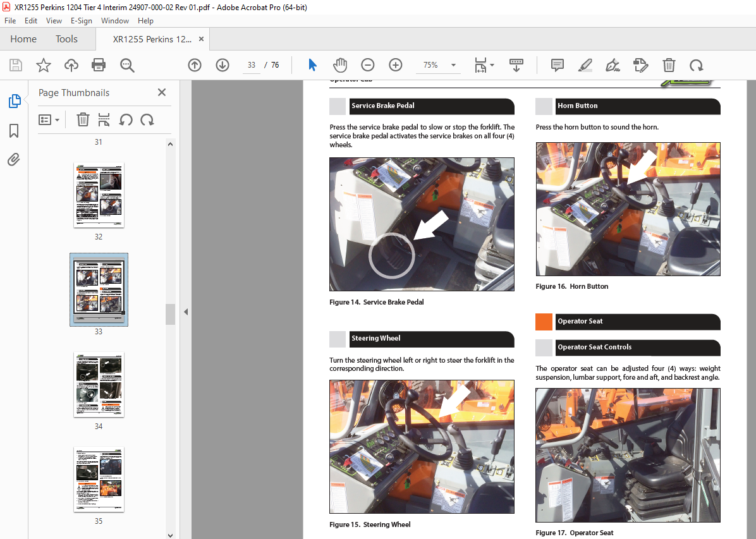
Task: Print the document
Action: 99,65
